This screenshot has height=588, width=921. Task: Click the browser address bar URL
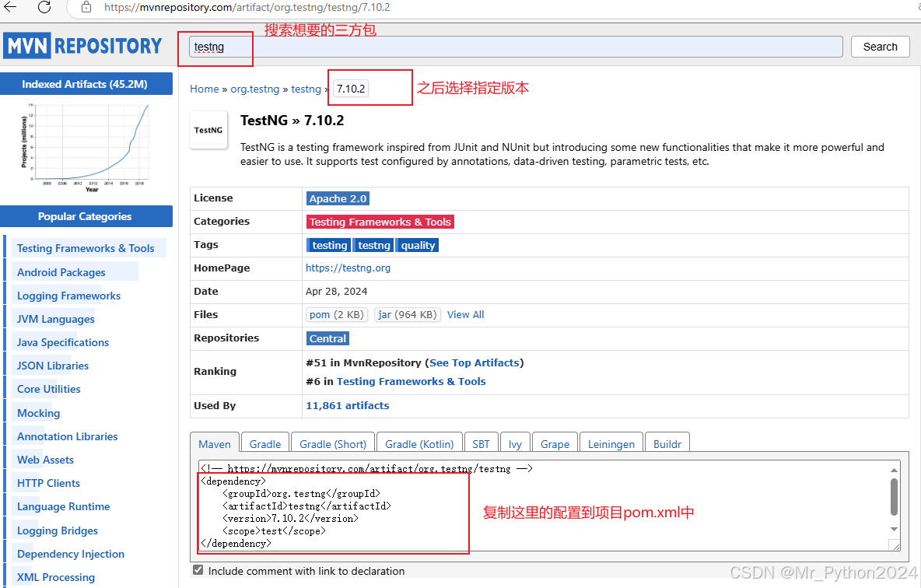pyautogui.click(x=247, y=8)
